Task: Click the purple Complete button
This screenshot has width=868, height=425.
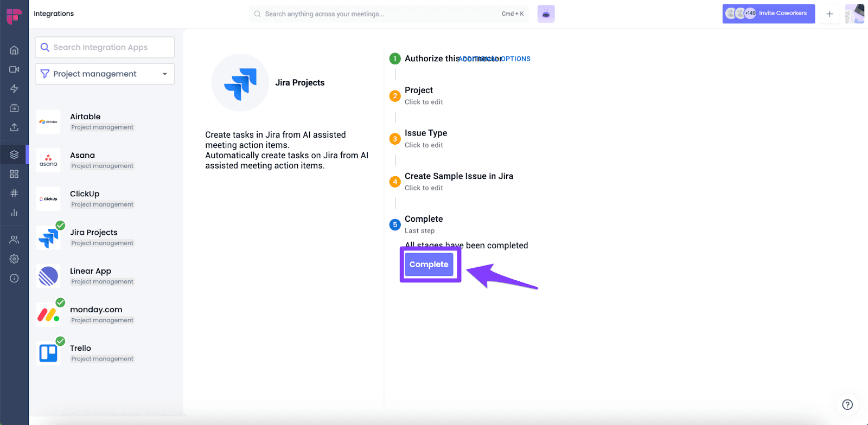Action: (x=429, y=265)
